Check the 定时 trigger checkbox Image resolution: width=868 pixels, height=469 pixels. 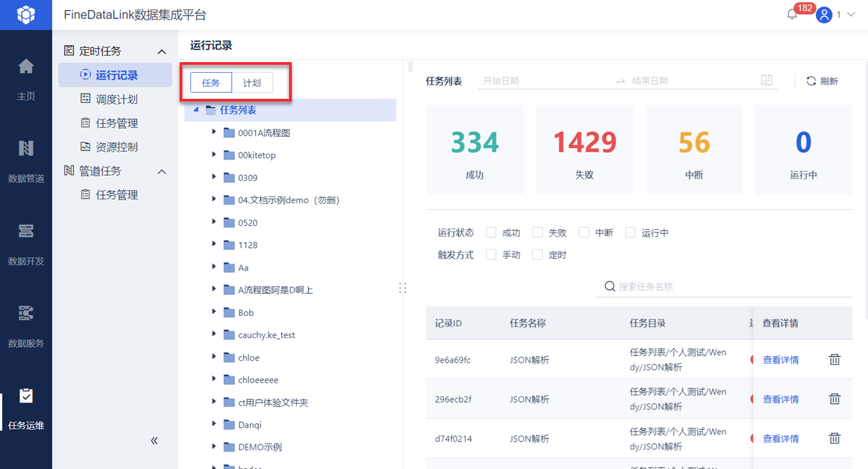(537, 255)
